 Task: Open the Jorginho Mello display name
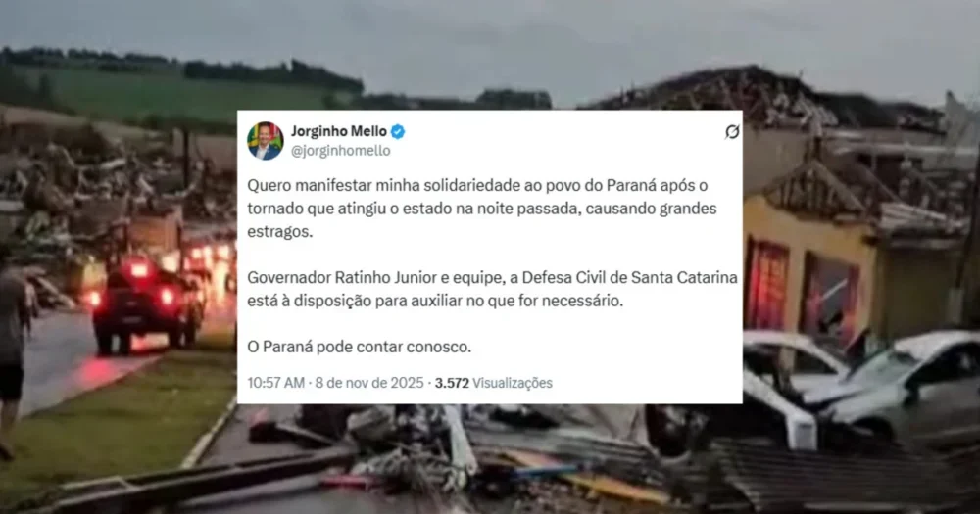point(339,132)
